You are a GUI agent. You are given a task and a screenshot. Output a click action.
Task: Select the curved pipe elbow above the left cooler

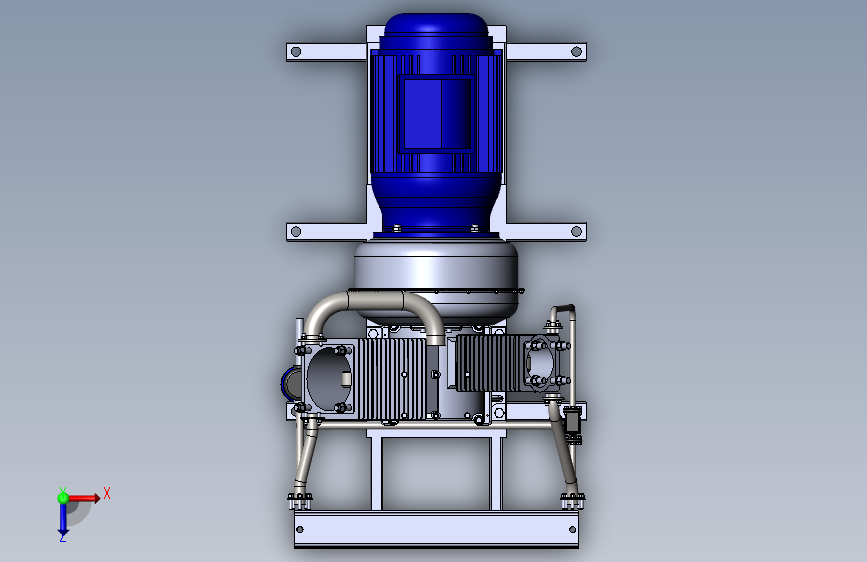pyautogui.click(x=374, y=317)
